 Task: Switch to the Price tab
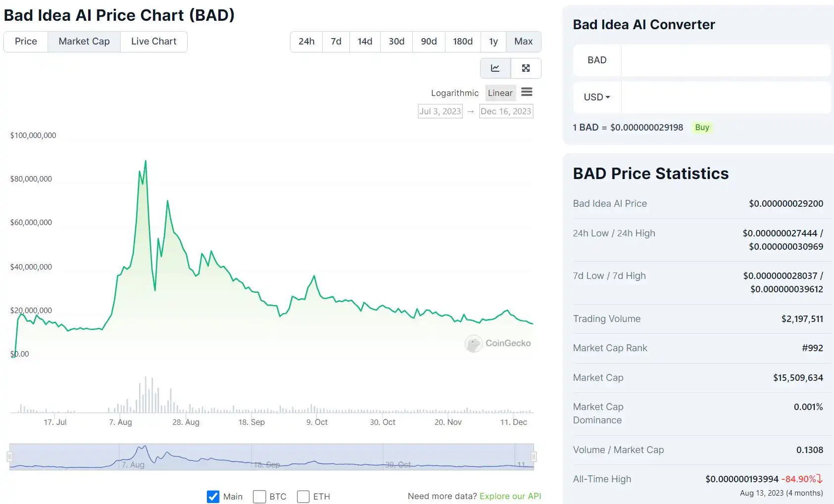coord(26,42)
